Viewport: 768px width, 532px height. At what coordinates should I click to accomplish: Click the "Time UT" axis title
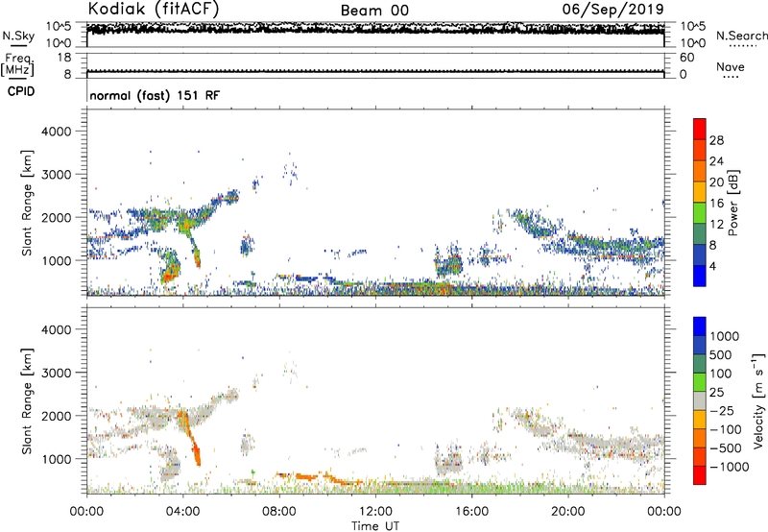click(x=375, y=526)
